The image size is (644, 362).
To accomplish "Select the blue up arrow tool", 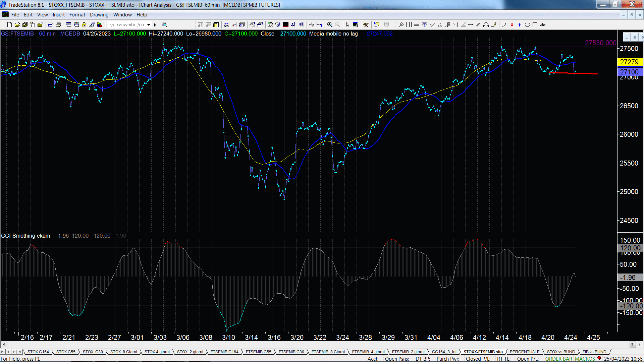I will tap(520, 24).
